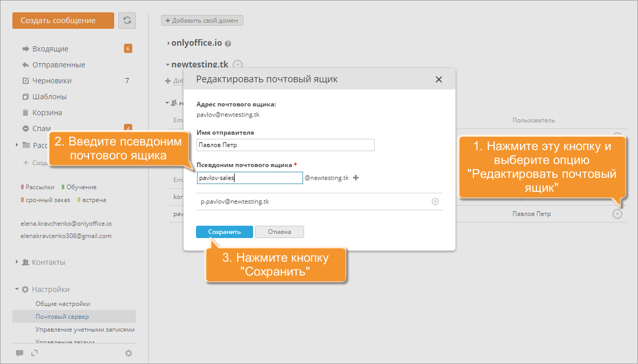The image size is (638, 364).
Task: Expand the onlyoffice.io domain
Action: click(x=168, y=43)
